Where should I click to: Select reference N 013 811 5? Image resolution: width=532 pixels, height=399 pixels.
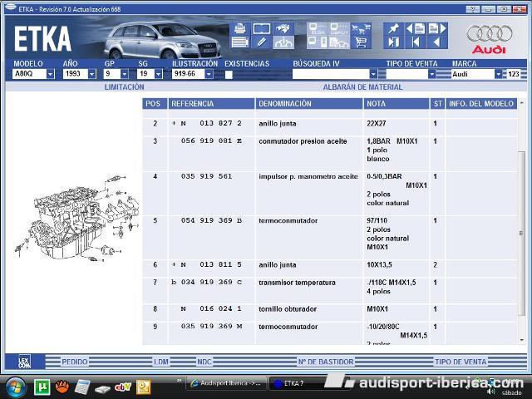(211, 264)
